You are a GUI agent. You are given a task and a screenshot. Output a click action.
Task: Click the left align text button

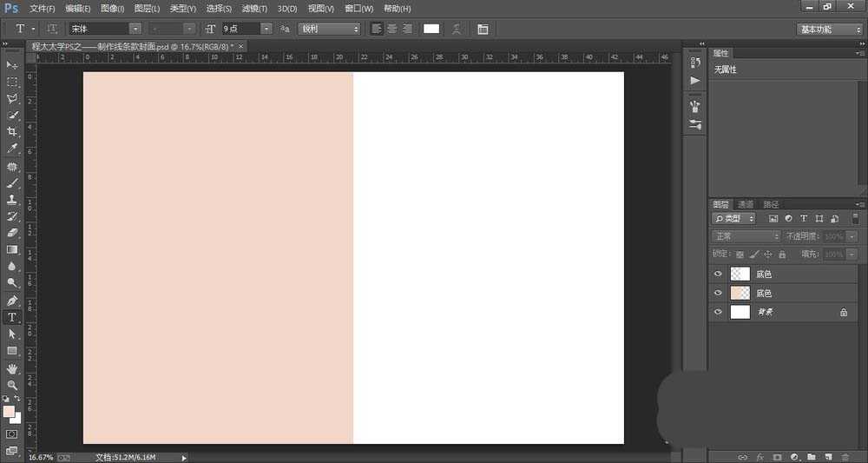(377, 29)
